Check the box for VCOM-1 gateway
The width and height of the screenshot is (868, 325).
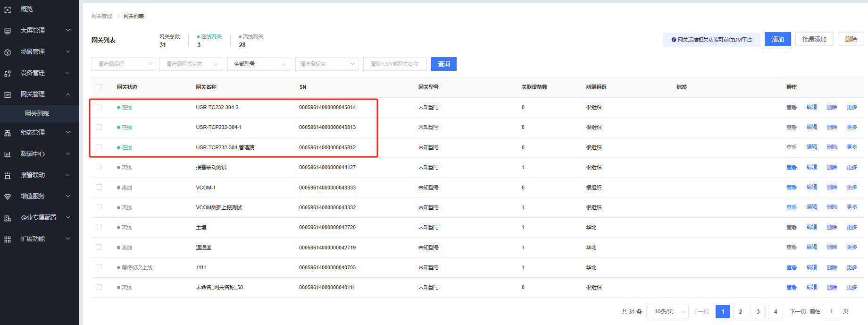point(99,188)
